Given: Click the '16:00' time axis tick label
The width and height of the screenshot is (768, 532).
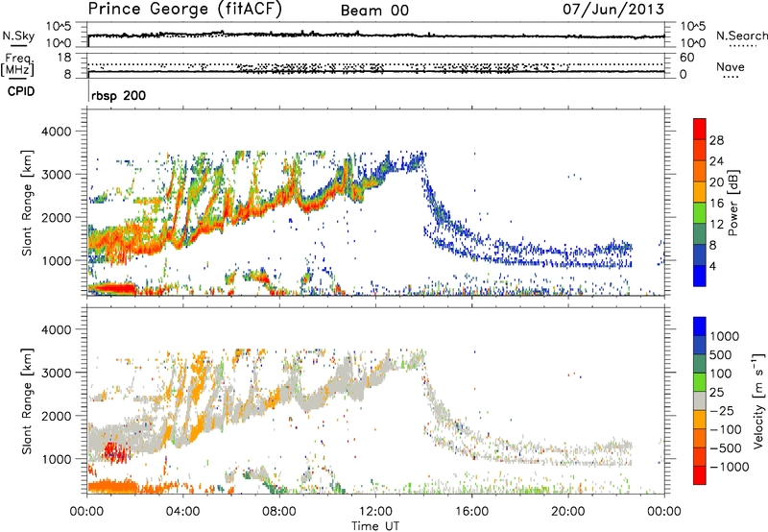Looking at the screenshot, I should click(471, 512).
